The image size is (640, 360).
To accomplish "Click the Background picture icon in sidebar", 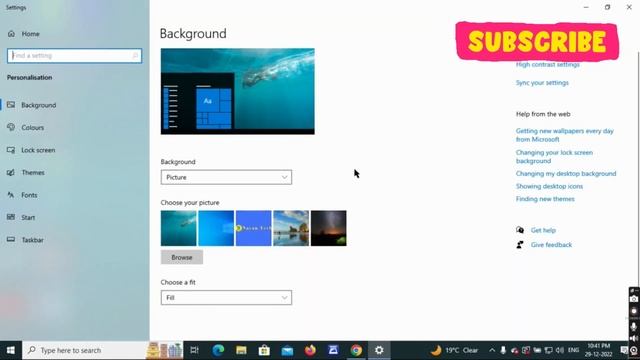I will [11, 105].
